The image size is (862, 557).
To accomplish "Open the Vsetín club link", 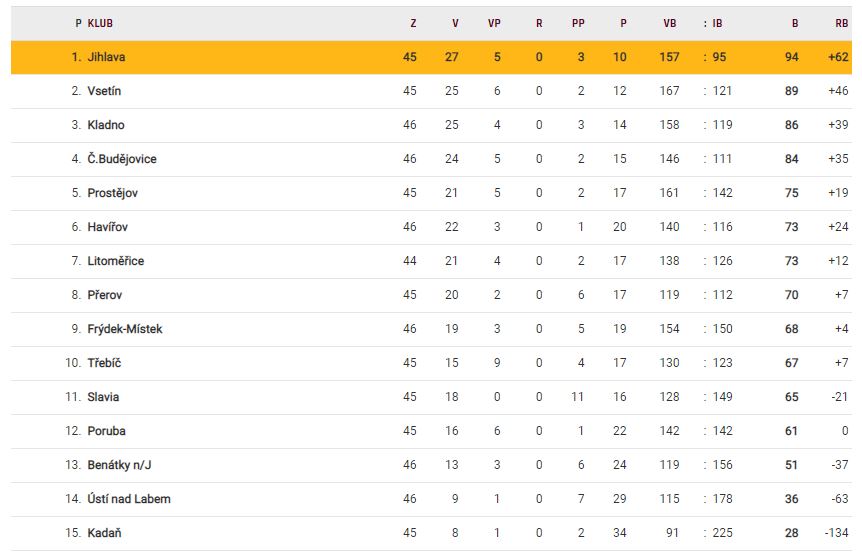I will coord(104,91).
